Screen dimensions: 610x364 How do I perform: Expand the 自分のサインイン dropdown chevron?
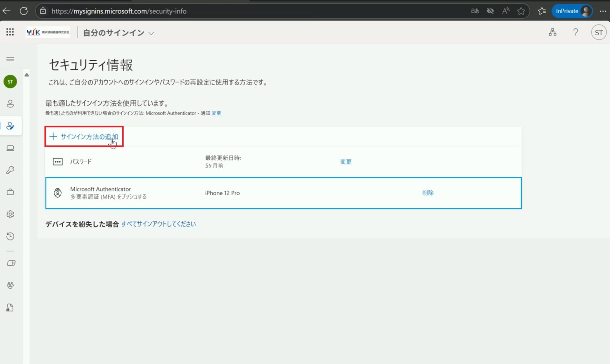(151, 33)
